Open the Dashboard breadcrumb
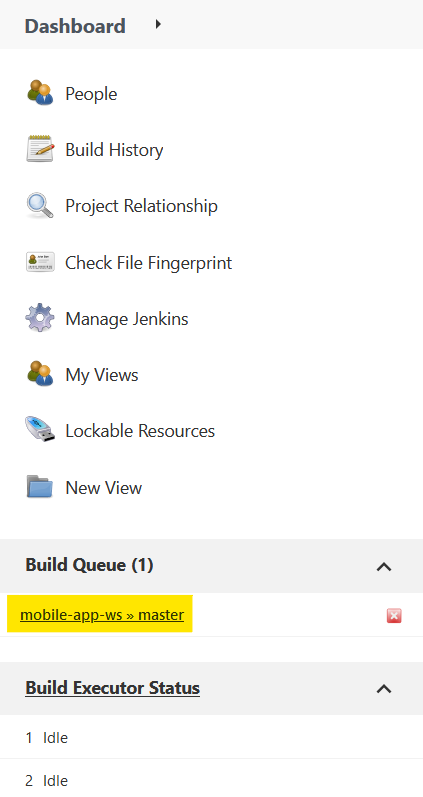423x797 pixels. click(x=75, y=26)
